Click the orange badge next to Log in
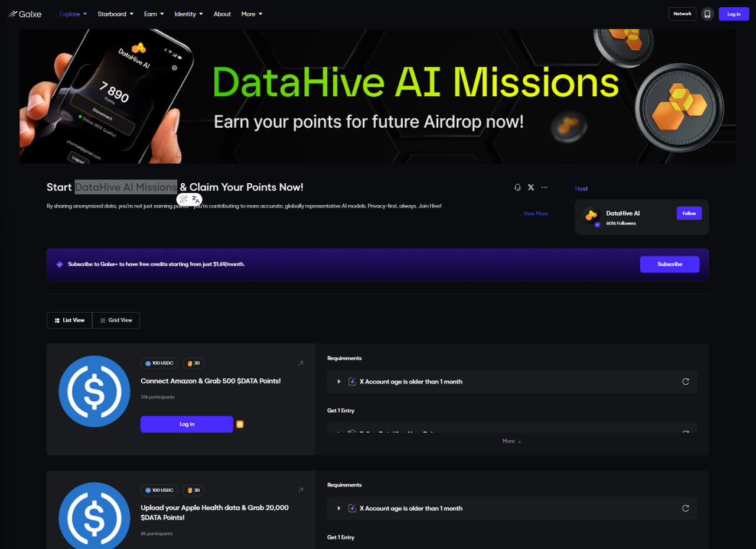The width and height of the screenshot is (756, 549). (x=240, y=424)
